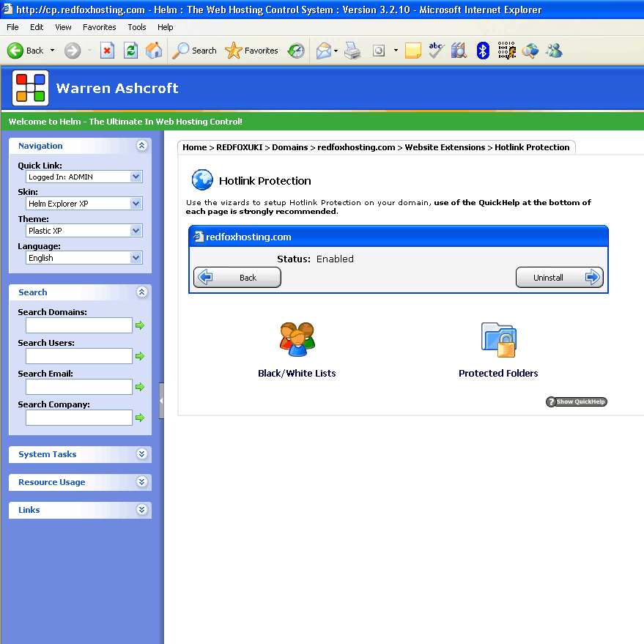Open the Tools menu
This screenshot has width=644, height=644.
click(x=137, y=27)
